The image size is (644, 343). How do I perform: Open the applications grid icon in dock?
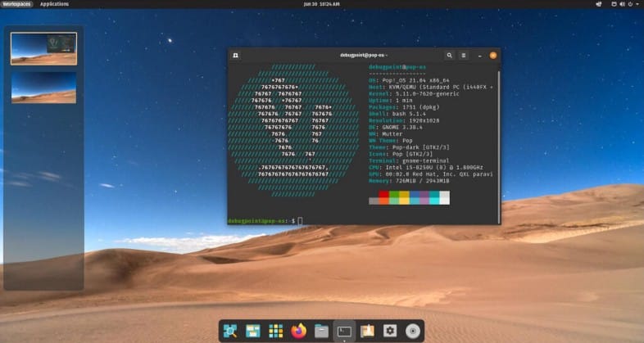point(275,331)
